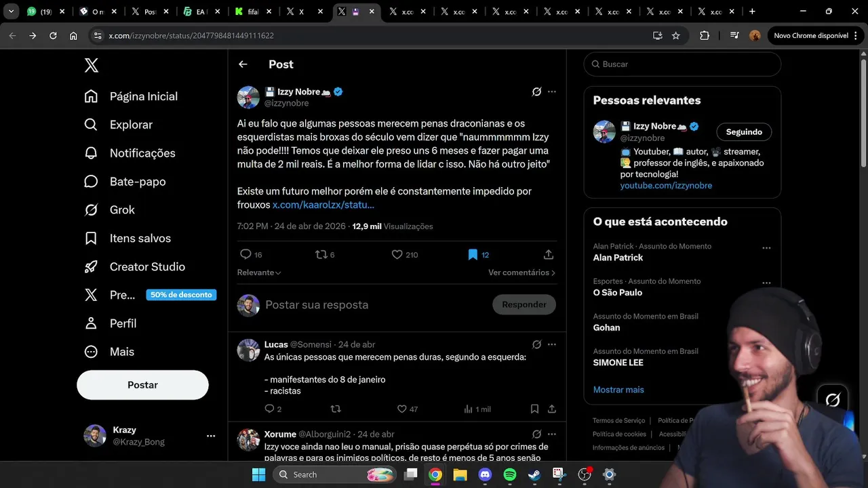Expand the Relevante sort dropdown
Screen dimensions: 868x488
259,272
